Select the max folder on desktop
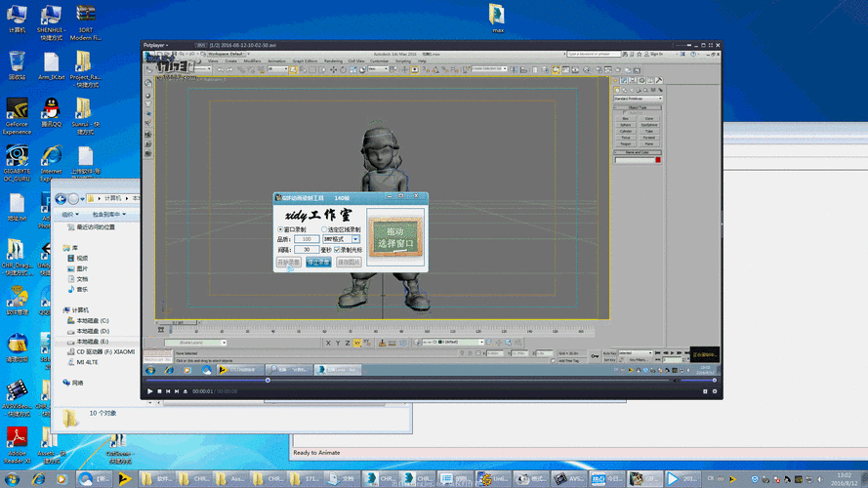 click(x=497, y=19)
